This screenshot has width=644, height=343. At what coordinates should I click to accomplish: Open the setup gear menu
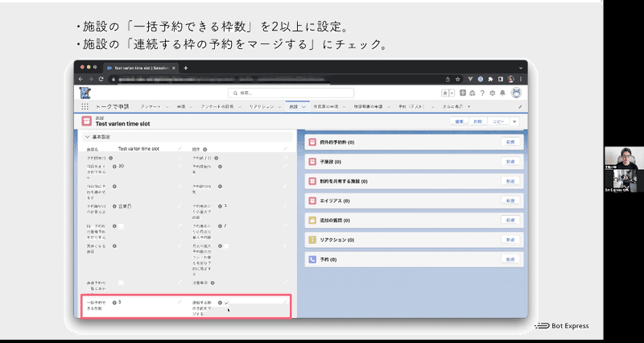[x=493, y=93]
